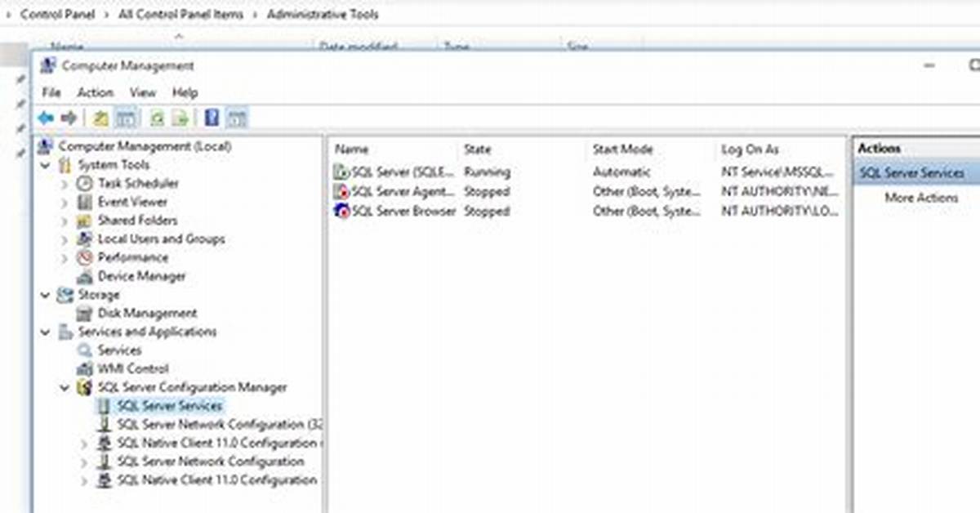Open the Help menu
Screen dimensions: 980x513
coord(185,92)
